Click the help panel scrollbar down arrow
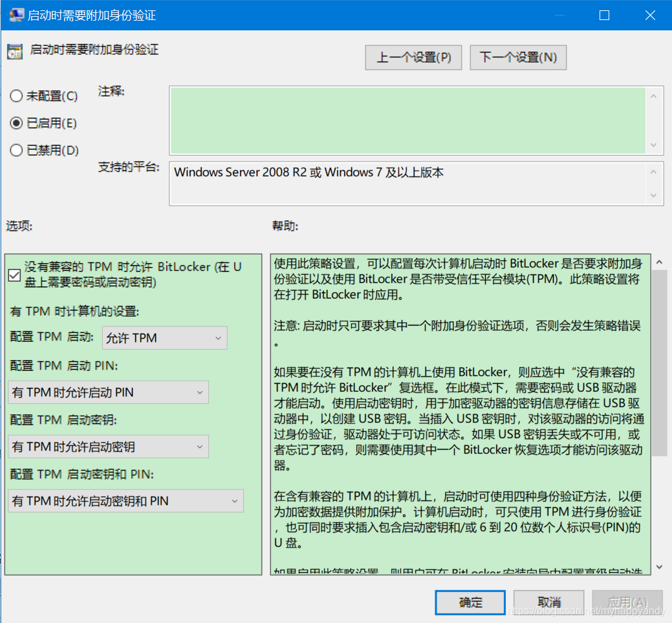This screenshot has width=672, height=623. (x=659, y=567)
